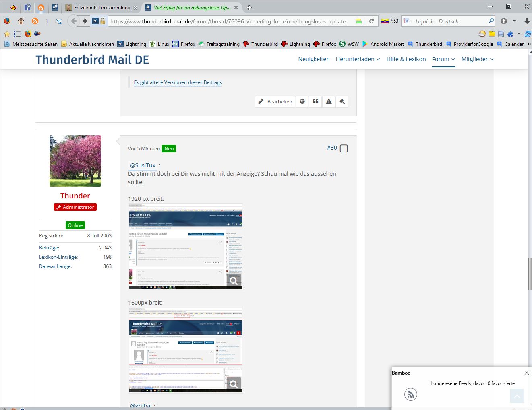This screenshot has width=532, height=410.
Task: Open the ProviderforGoogle bookmark
Action: pyautogui.click(x=469, y=44)
